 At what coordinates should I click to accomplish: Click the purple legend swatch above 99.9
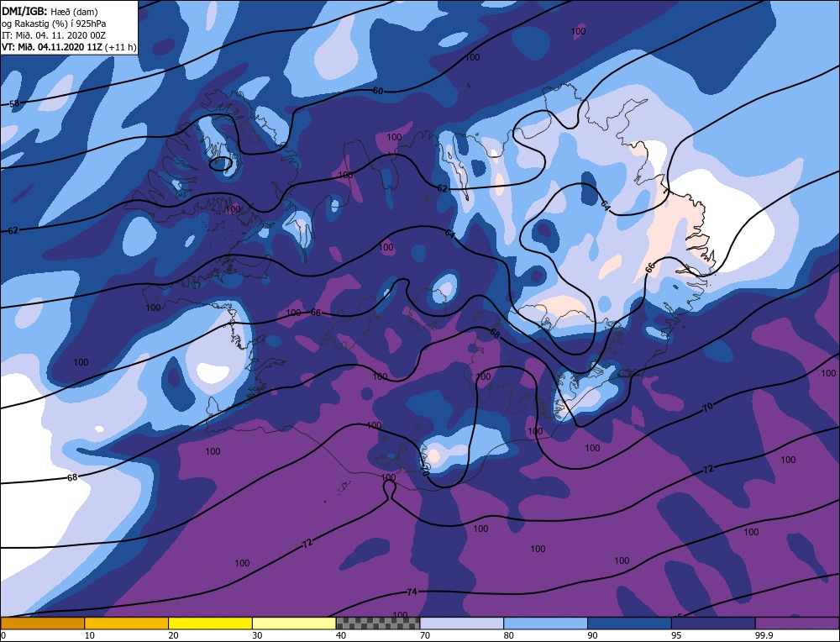[x=797, y=623]
